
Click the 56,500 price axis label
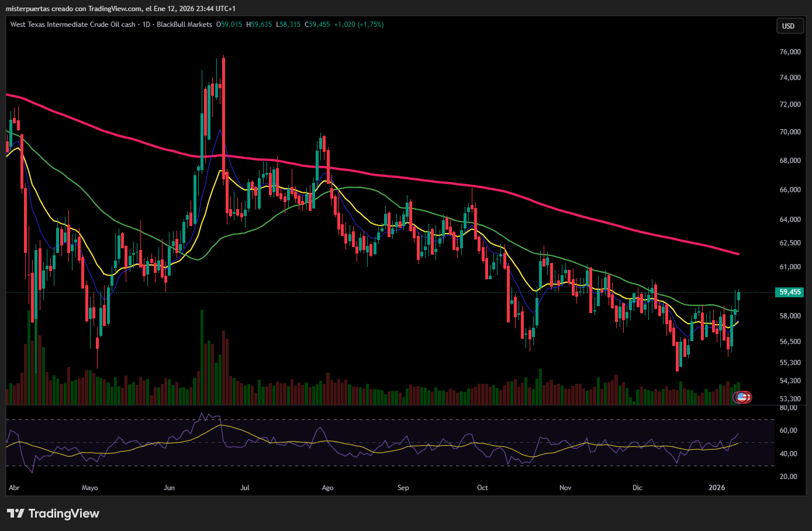[790, 342]
